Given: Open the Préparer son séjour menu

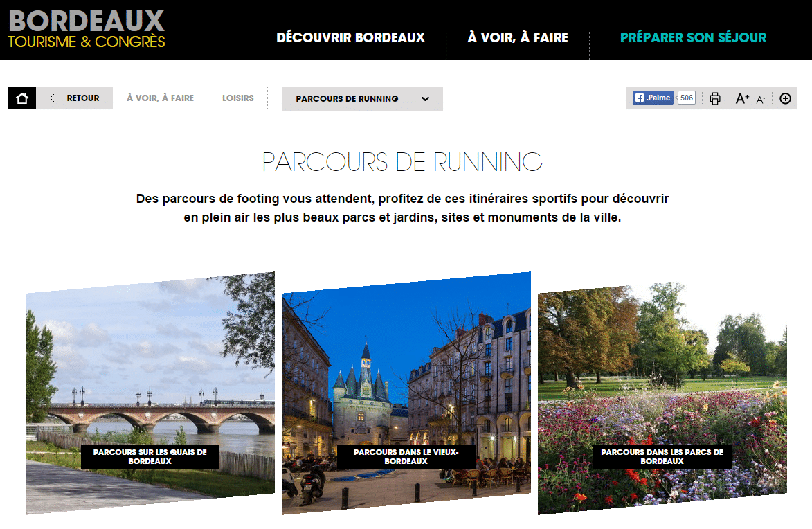Looking at the screenshot, I should click(693, 37).
